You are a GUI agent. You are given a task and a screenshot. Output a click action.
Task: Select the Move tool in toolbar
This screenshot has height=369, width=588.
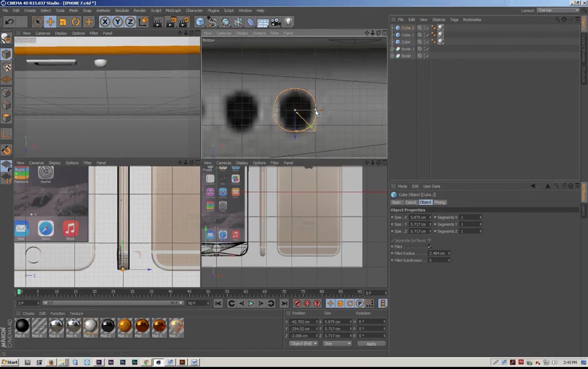click(50, 22)
